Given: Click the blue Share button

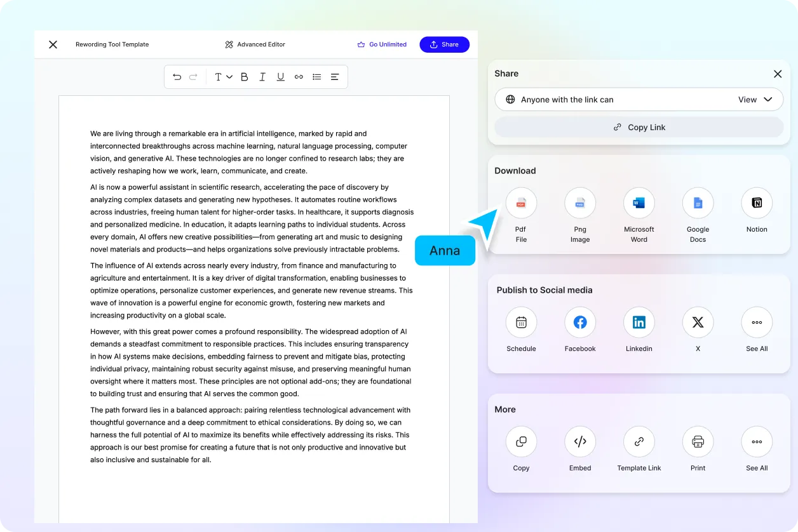Looking at the screenshot, I should [444, 44].
